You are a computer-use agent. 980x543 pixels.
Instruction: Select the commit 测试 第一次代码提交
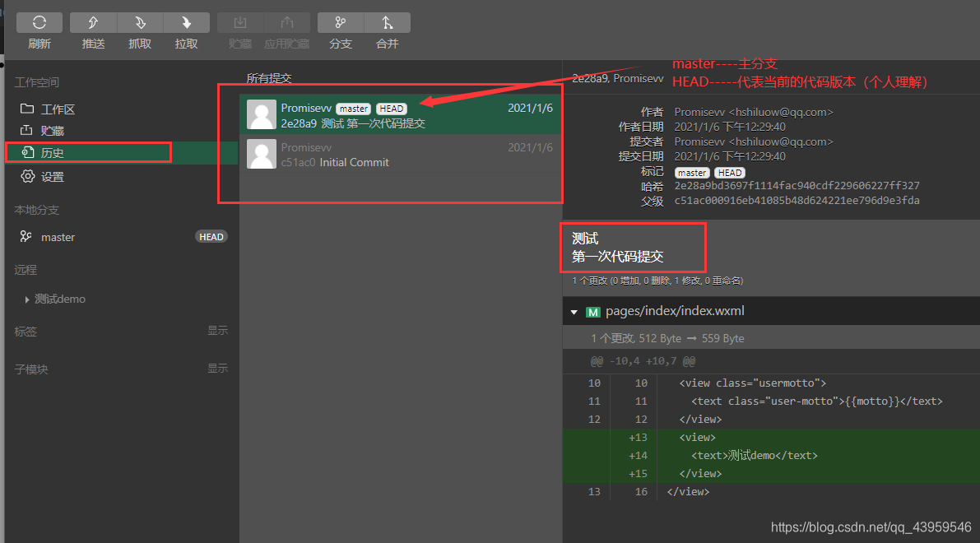401,114
